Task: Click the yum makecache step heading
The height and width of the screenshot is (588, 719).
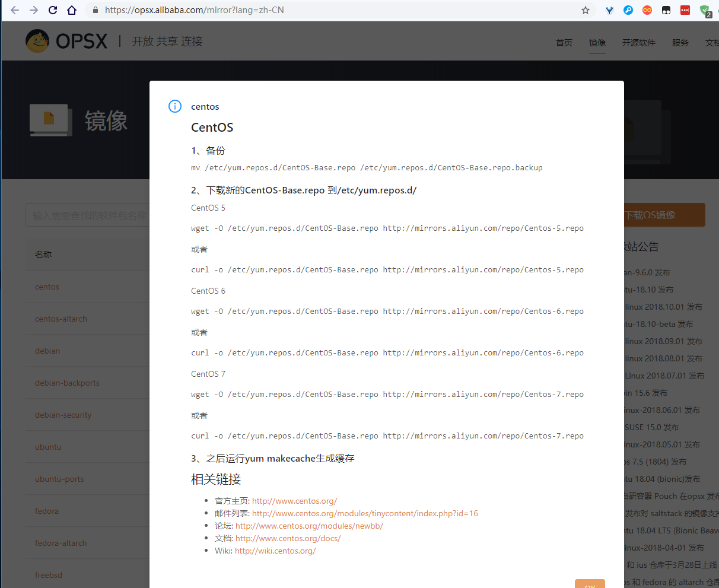Action: [273, 459]
